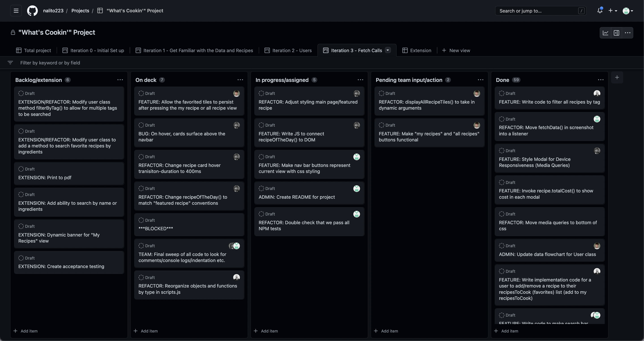Switch to Iteration 0 - Initial Set up tab
The width and height of the screenshot is (644, 341).
93,50
